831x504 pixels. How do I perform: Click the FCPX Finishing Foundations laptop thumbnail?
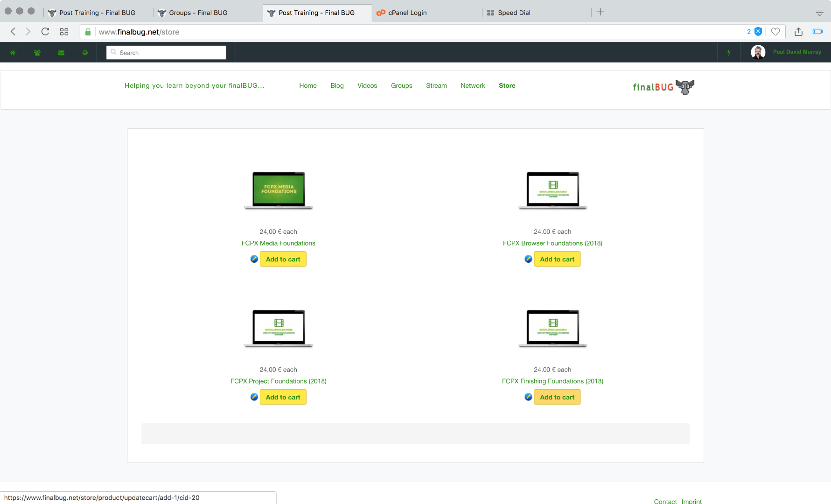[552, 329]
